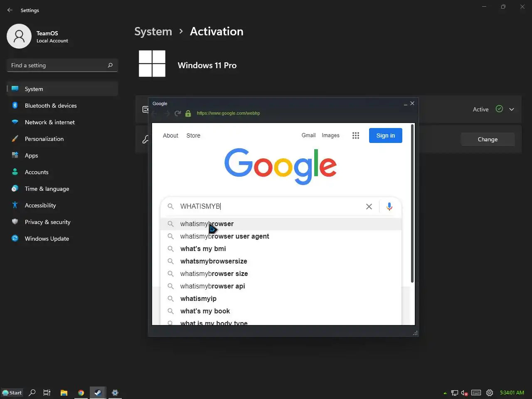Screen dimensions: 532x399
Task: Click the Find a setting search box
Action: 62,65
